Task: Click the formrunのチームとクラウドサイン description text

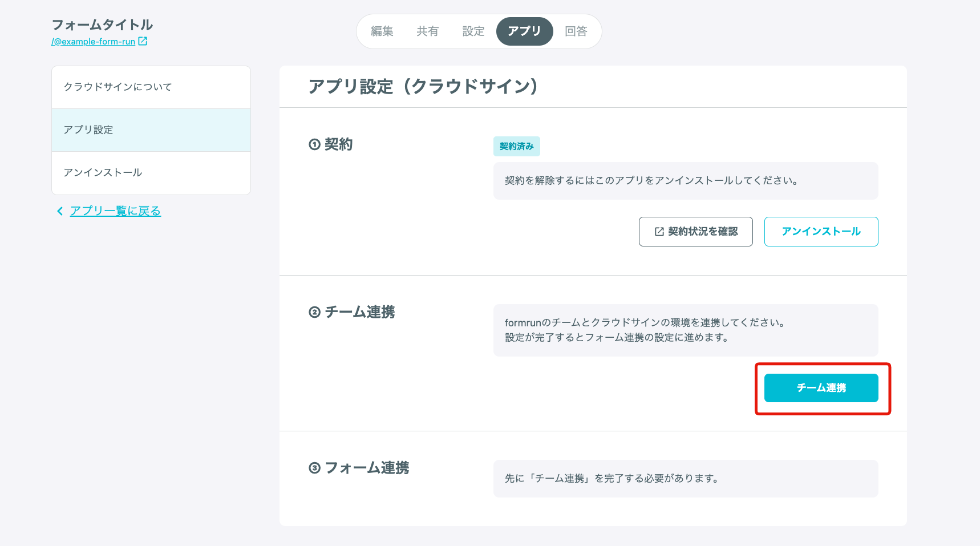Action: pyautogui.click(x=645, y=330)
